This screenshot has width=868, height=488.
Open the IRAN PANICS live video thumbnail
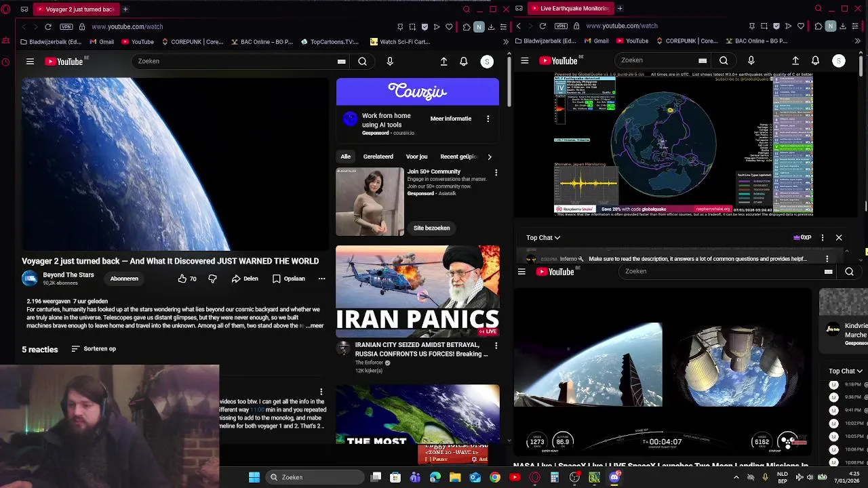[x=418, y=291]
